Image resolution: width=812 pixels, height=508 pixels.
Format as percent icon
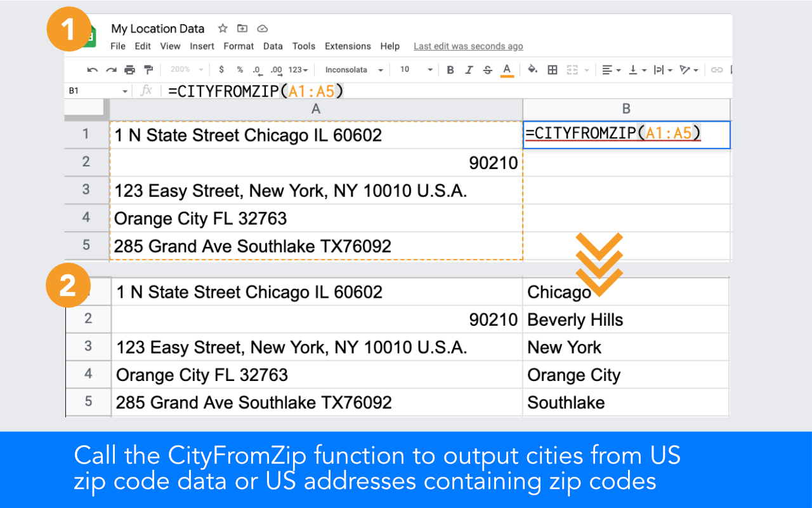[x=240, y=70]
